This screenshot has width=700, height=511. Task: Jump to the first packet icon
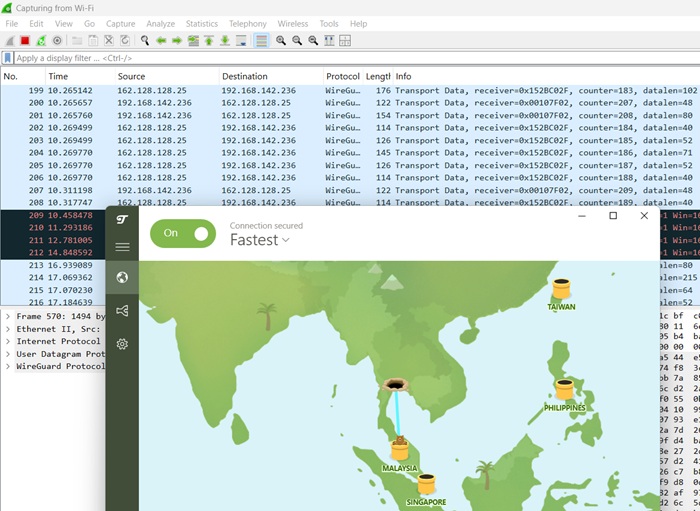(x=209, y=41)
